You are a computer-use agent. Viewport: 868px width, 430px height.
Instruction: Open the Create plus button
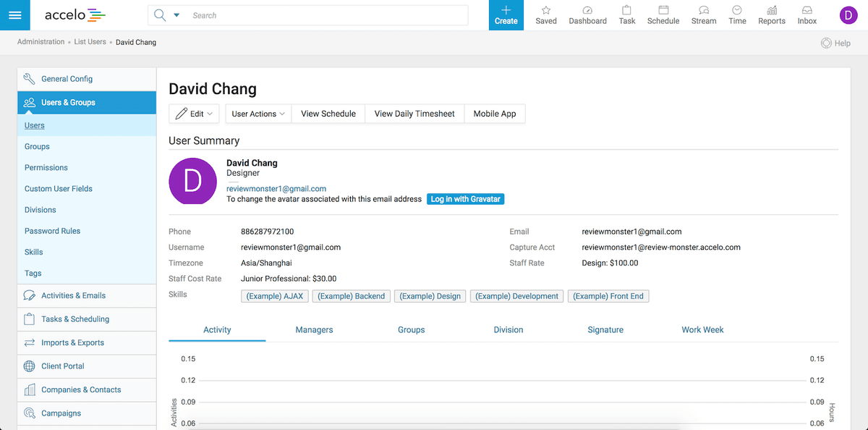coord(506,15)
